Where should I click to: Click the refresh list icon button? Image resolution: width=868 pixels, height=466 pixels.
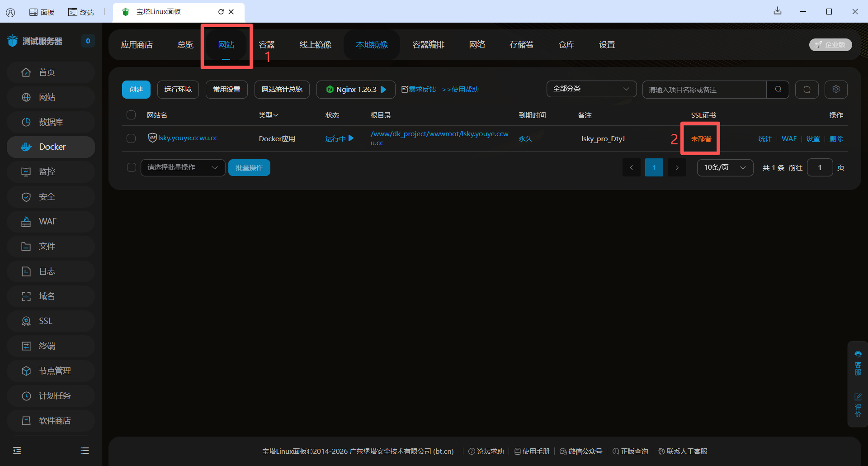807,90
